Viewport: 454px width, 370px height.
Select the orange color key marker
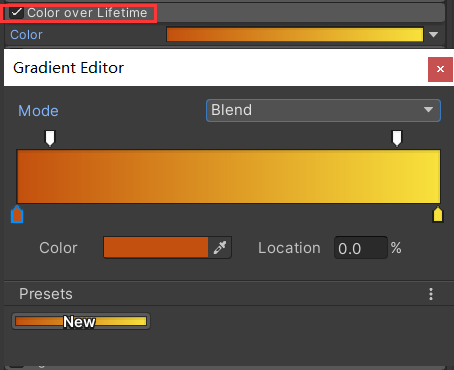pyautogui.click(x=17, y=214)
